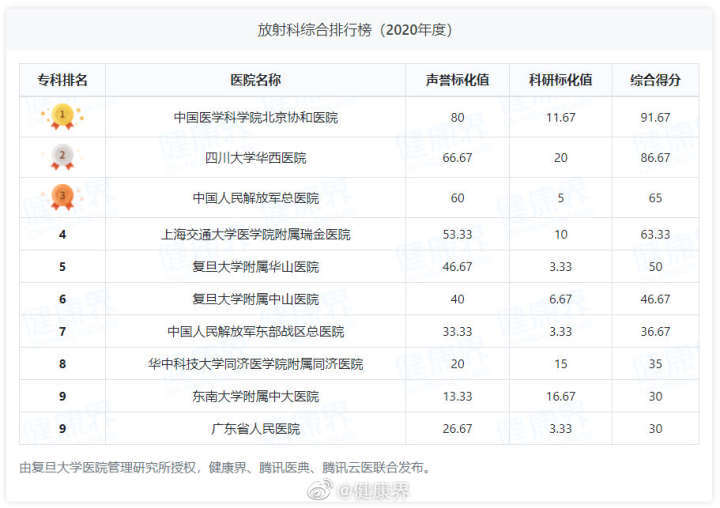This screenshot has height=508, width=720.
Task: Click the 声誉标化值 46.67 for 华山医院
Action: (457, 266)
